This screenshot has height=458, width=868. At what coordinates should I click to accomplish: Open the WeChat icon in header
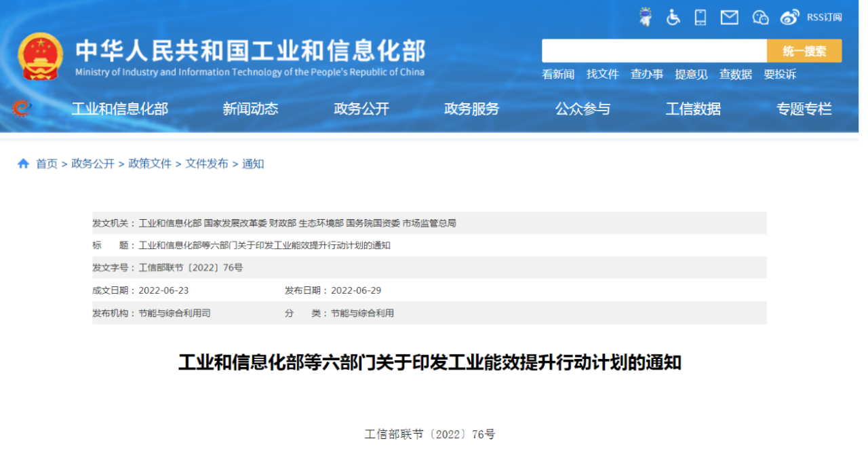760,18
